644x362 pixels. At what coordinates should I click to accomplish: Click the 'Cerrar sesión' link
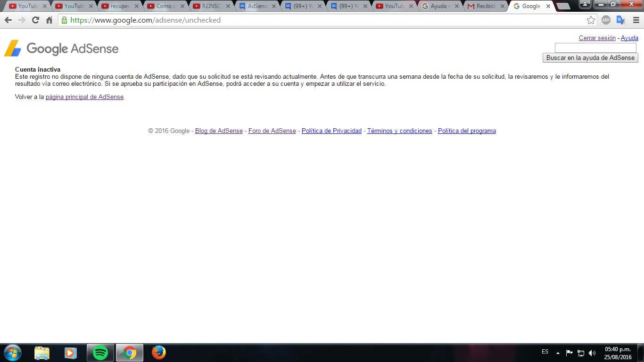point(597,38)
